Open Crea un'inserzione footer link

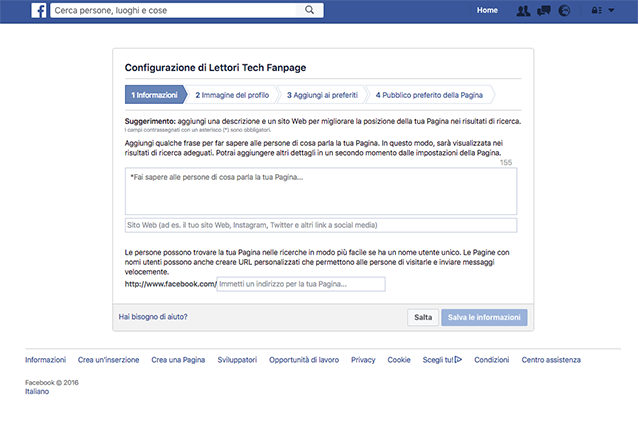[108, 360]
